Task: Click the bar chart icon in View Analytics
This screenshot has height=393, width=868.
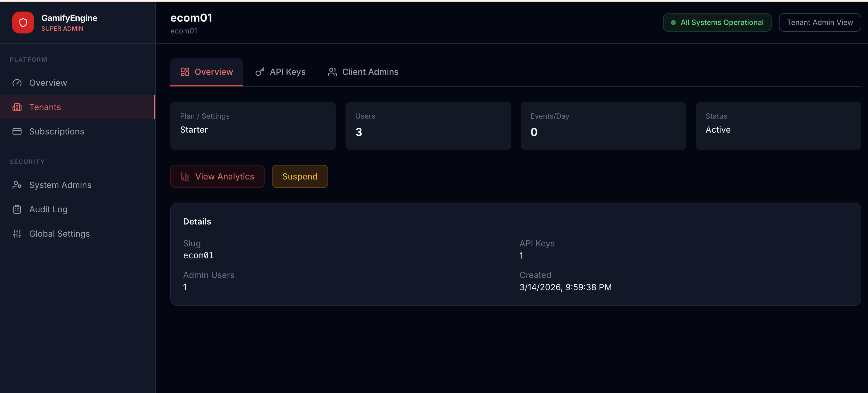Action: click(185, 176)
